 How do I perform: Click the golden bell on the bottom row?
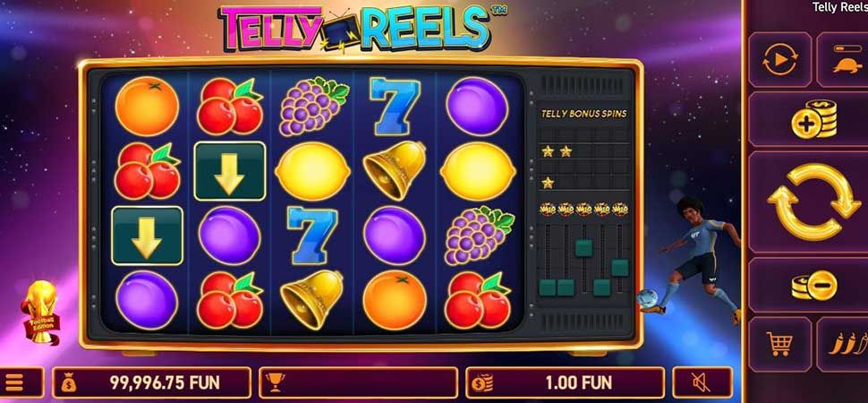coord(311,299)
